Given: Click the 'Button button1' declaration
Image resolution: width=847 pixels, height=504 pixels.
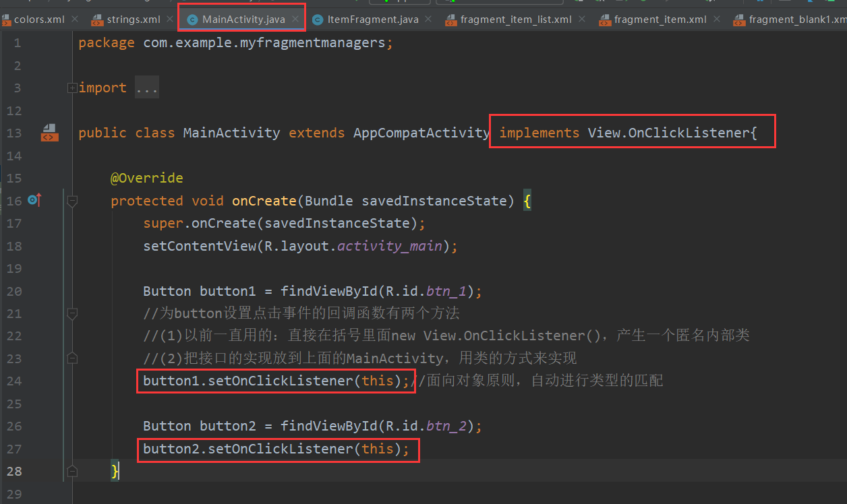Looking at the screenshot, I should coord(200,291).
